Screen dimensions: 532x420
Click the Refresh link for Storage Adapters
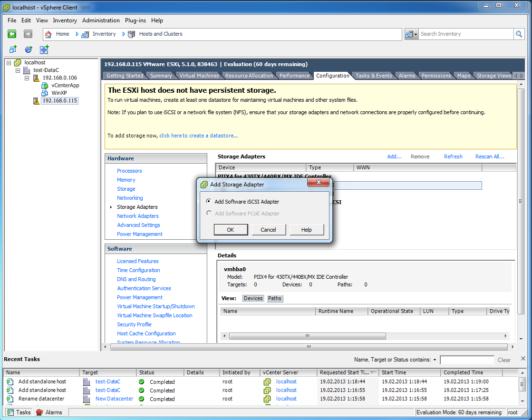pos(453,156)
